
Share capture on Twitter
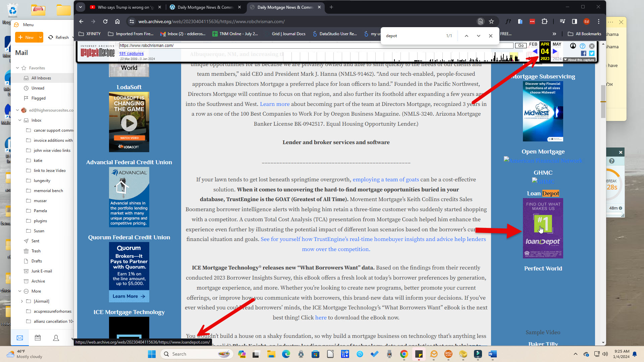[592, 53]
